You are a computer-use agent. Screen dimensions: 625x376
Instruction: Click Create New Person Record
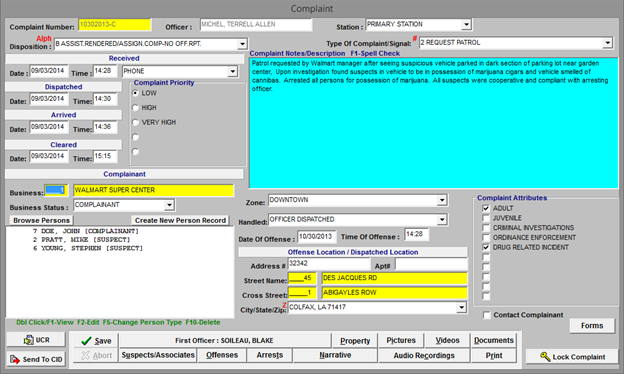pos(180,220)
